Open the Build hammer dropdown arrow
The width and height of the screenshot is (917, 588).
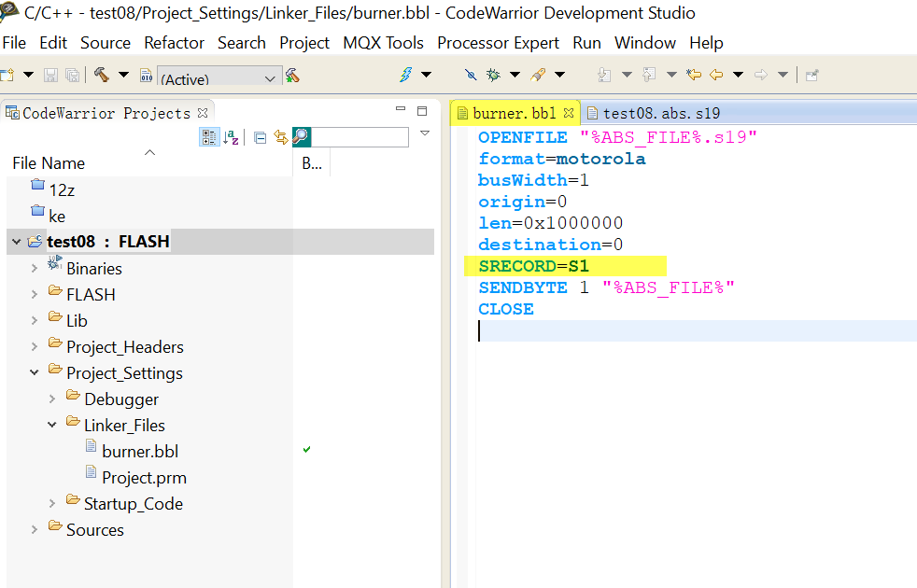point(123,75)
